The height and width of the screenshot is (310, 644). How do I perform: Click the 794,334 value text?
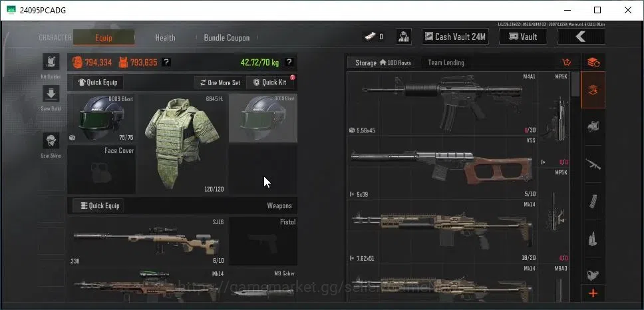[x=98, y=63]
